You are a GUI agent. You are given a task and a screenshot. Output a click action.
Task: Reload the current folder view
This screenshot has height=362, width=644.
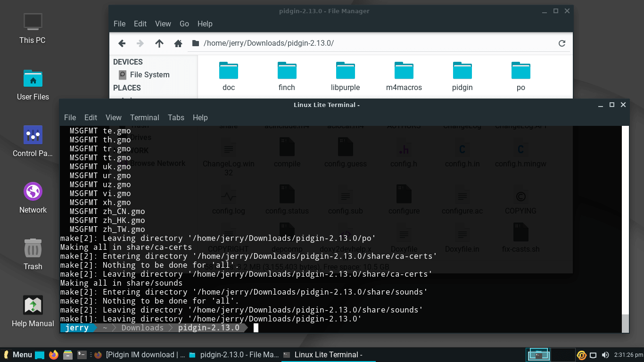click(561, 43)
